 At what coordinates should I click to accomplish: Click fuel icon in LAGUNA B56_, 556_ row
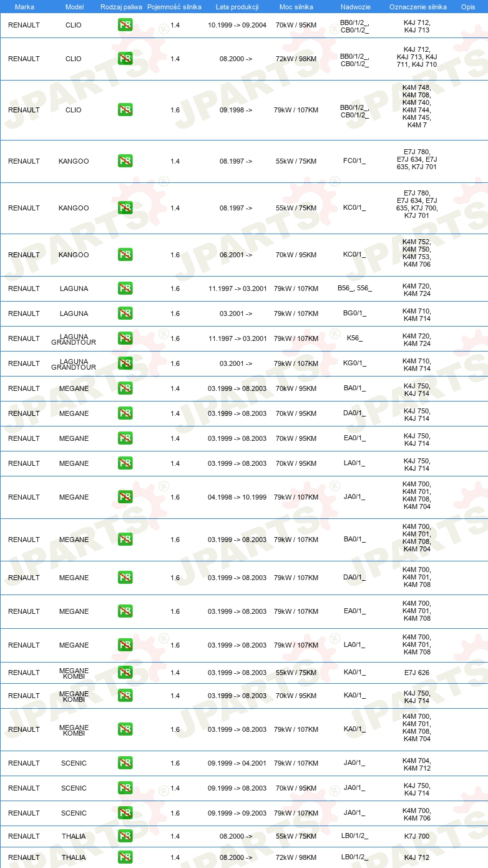point(125,289)
